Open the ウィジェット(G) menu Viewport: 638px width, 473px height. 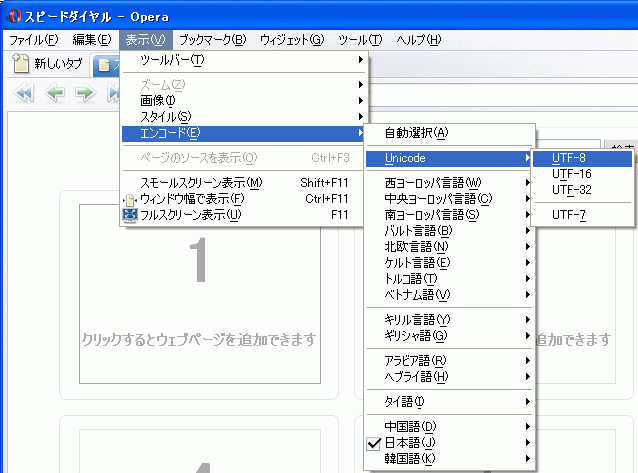[x=292, y=40]
